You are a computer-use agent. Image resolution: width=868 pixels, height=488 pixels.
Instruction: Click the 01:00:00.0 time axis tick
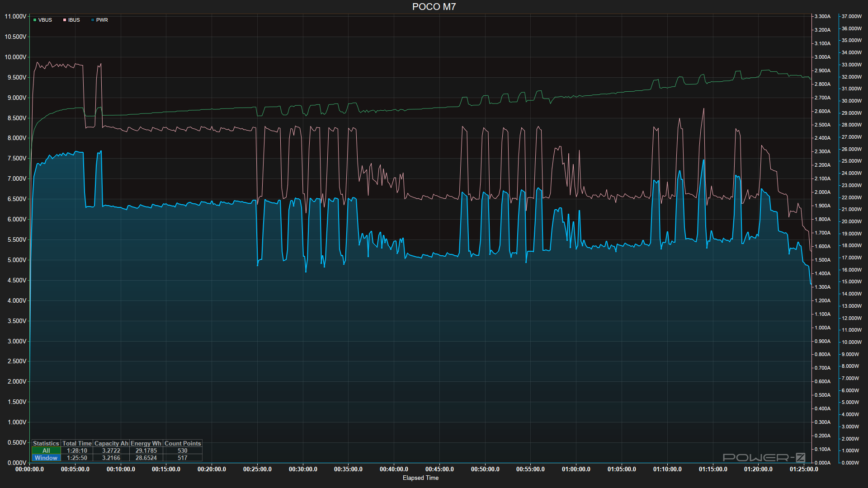pyautogui.click(x=576, y=469)
